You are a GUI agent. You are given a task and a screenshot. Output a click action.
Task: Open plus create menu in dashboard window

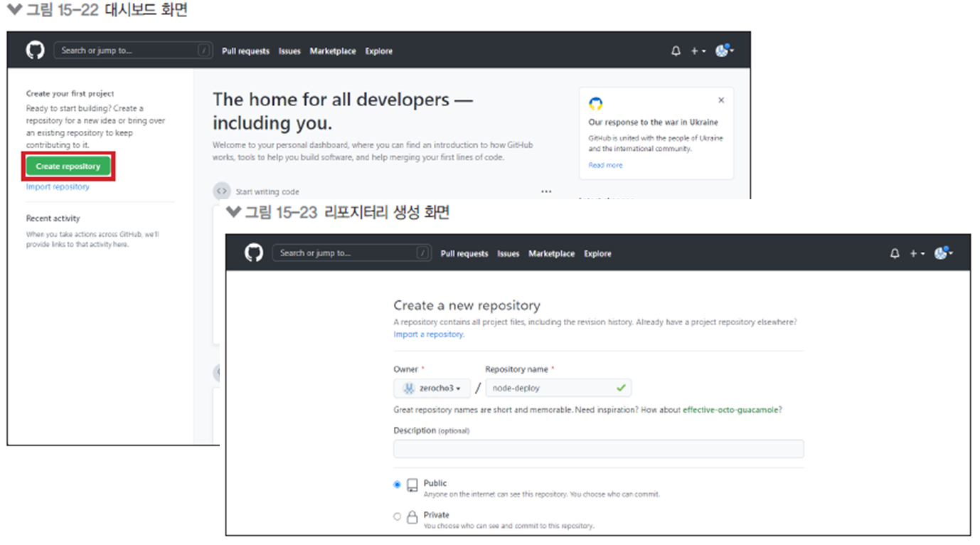coord(698,51)
